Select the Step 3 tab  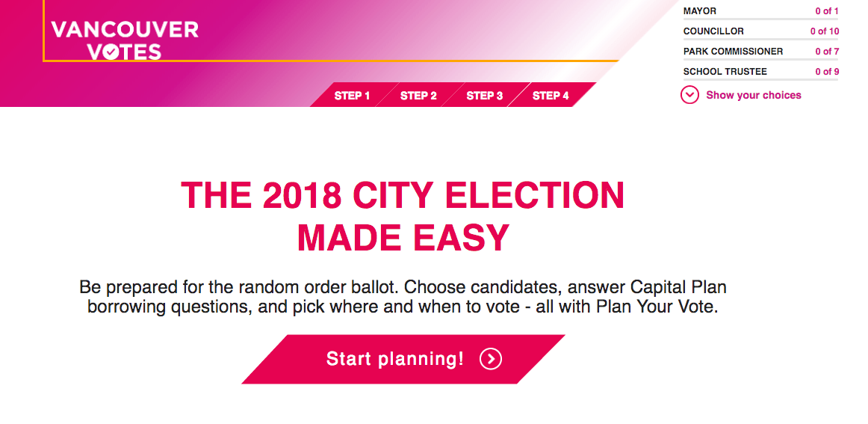click(484, 95)
